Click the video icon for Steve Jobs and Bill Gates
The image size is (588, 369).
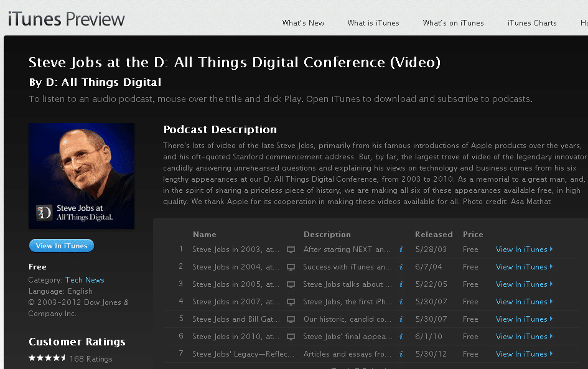point(291,319)
